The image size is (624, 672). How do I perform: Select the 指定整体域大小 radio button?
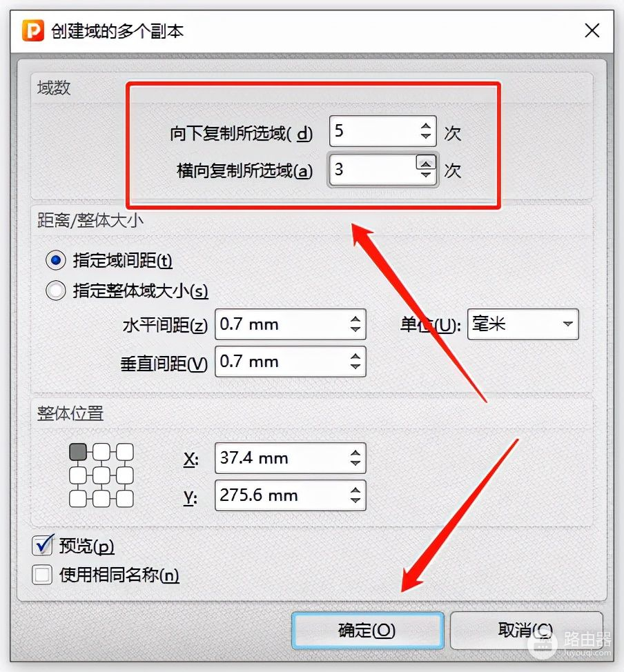pyautogui.click(x=56, y=290)
